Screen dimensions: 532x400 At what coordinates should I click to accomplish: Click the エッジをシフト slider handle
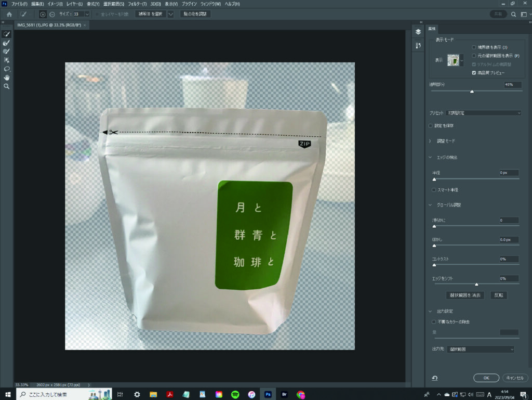coord(476,284)
